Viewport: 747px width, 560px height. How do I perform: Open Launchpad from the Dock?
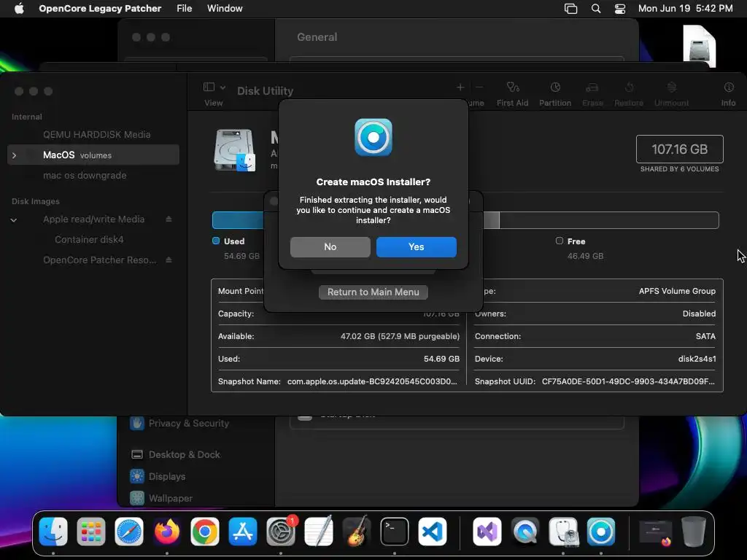click(91, 532)
